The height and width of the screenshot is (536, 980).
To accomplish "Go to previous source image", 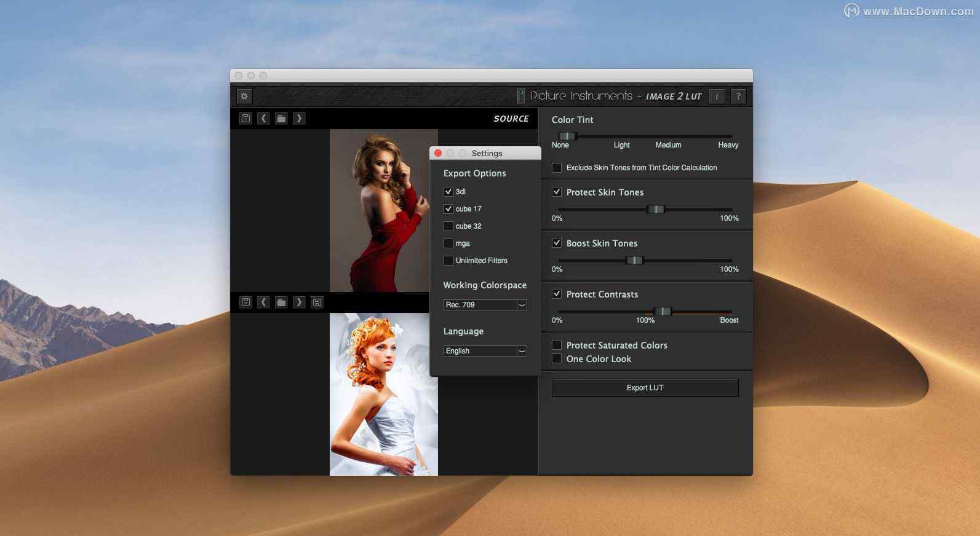I will (x=263, y=119).
